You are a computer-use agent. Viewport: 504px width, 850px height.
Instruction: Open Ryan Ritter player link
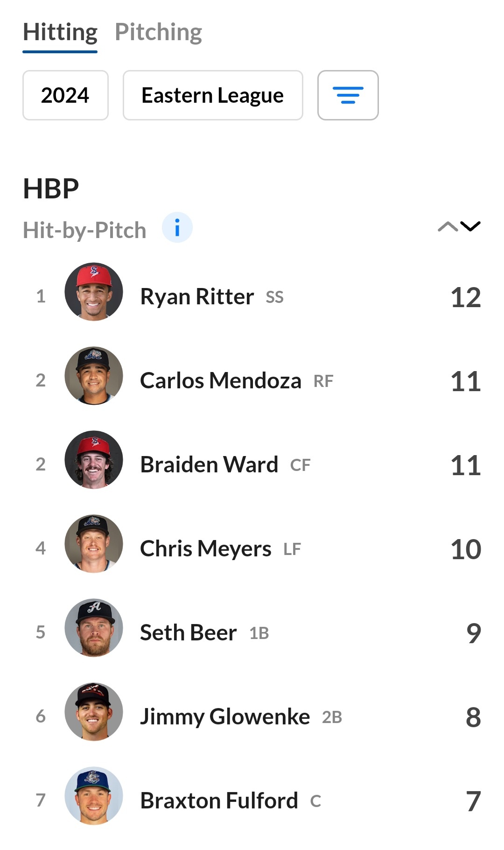click(x=197, y=297)
